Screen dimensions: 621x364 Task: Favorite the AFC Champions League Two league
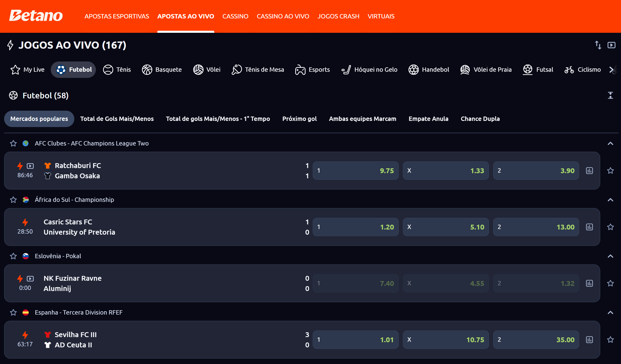click(13, 143)
